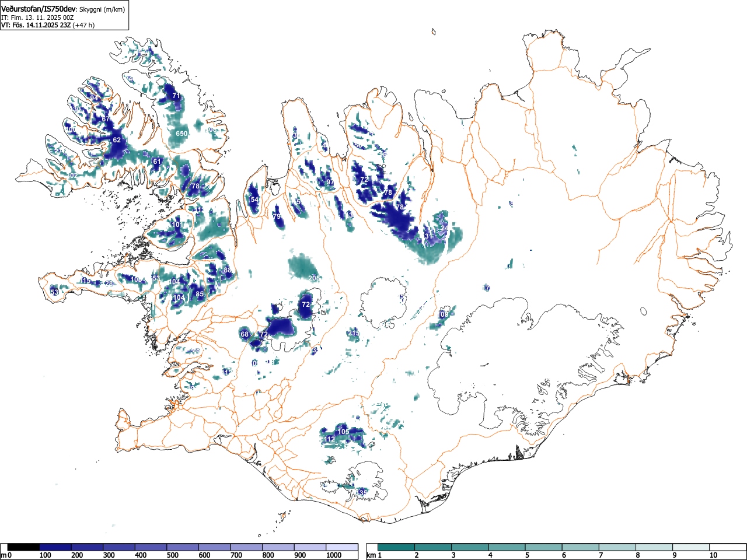Select the '67' value in the Westfjords
Image resolution: width=747 pixels, height=560 pixels.
106,119
